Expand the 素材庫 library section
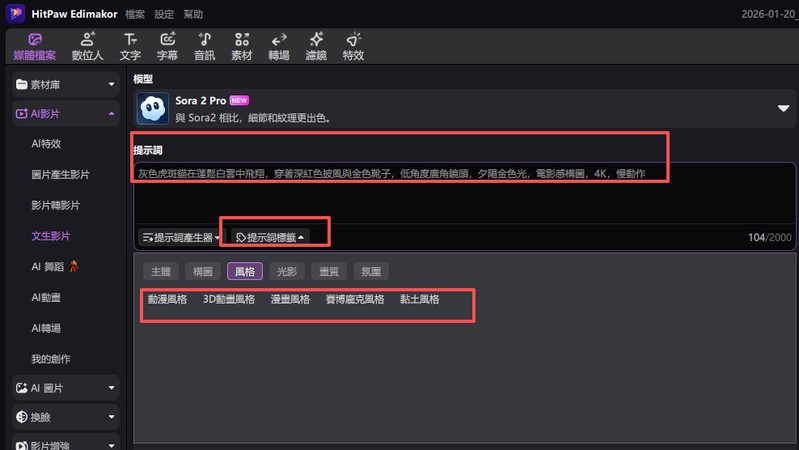The height and width of the screenshot is (450, 799). [66, 85]
